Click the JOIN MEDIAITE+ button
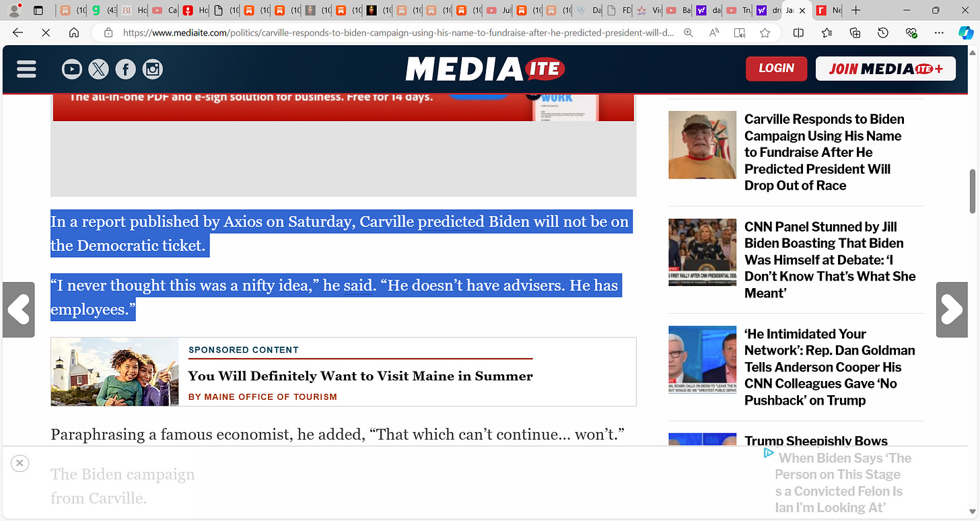Screen dimensions: 980x521 [x=885, y=69]
